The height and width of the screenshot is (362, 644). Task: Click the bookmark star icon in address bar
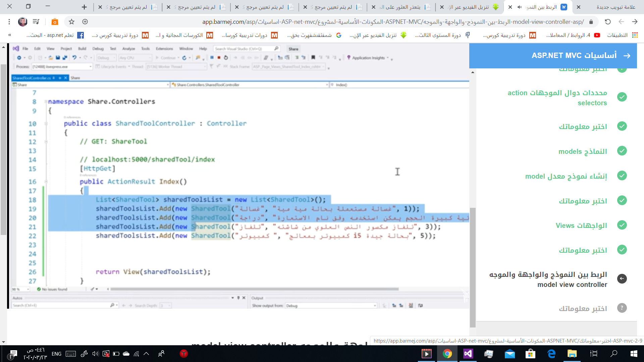coord(71,22)
